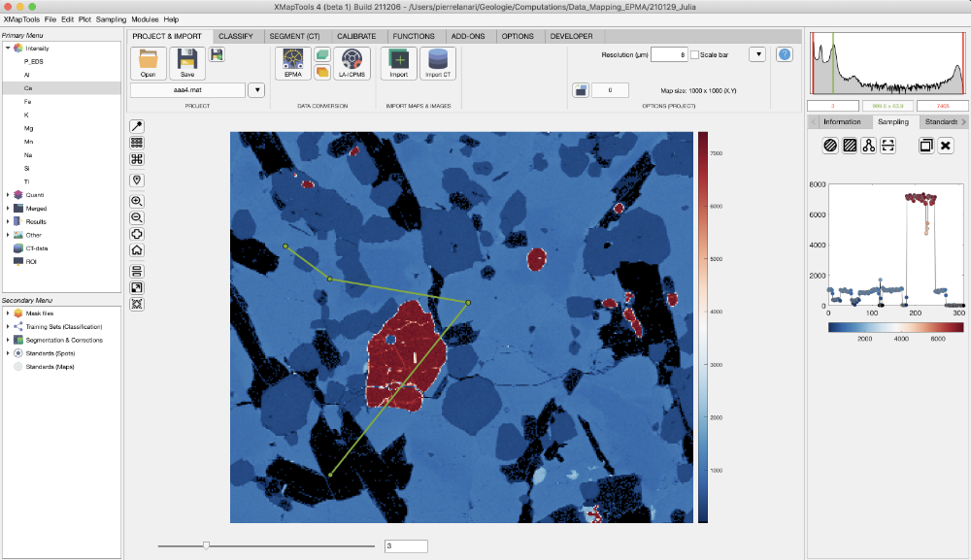Click the grid pattern tool icon
Screen dimensions: 971x560
(137, 143)
